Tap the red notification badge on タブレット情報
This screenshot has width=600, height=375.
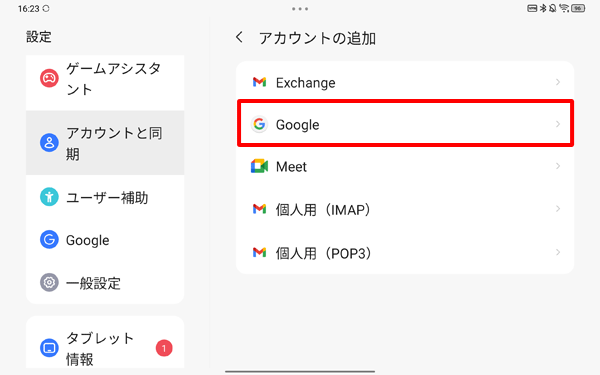(164, 348)
